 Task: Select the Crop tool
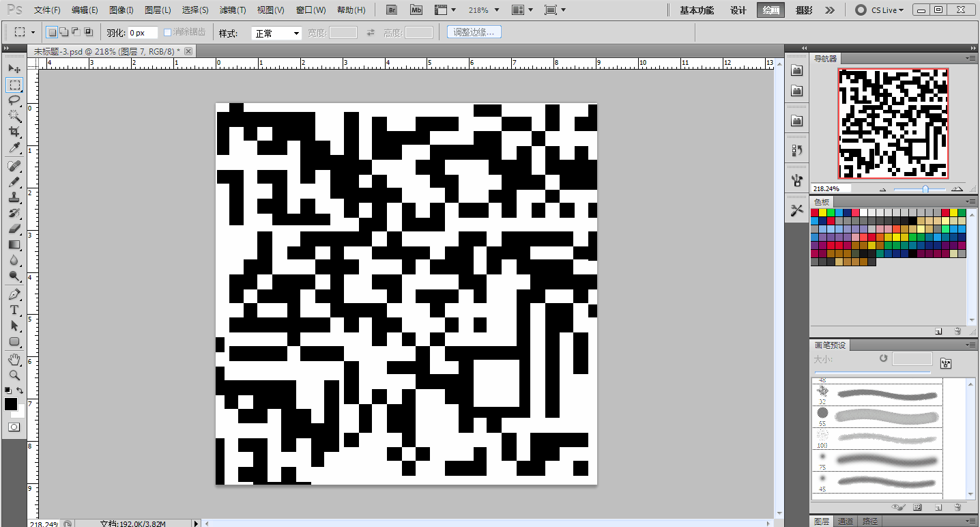click(x=14, y=132)
